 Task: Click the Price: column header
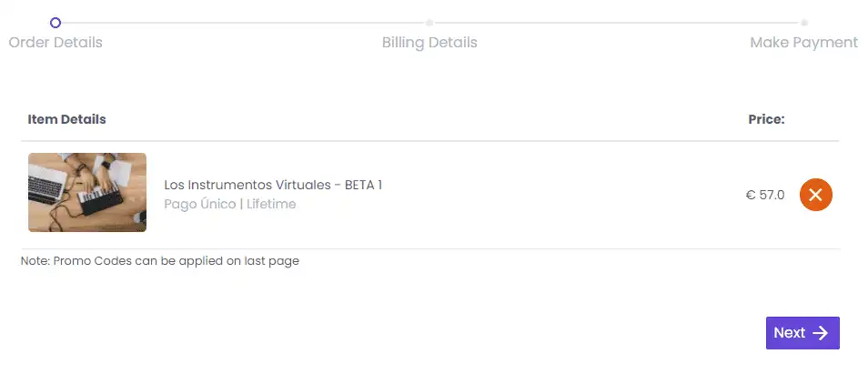pos(766,119)
